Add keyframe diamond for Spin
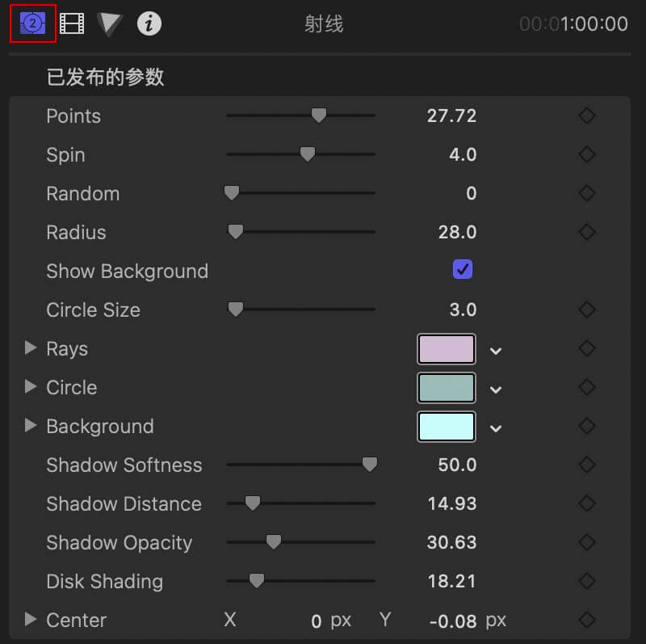Viewport: 646px width, 644px height. point(587,155)
